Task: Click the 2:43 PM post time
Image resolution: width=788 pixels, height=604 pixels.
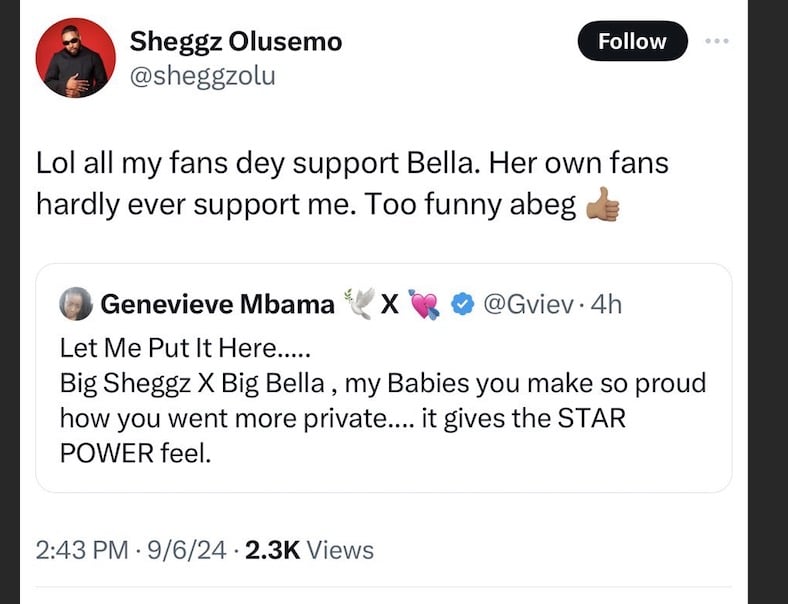Action: click(x=82, y=549)
